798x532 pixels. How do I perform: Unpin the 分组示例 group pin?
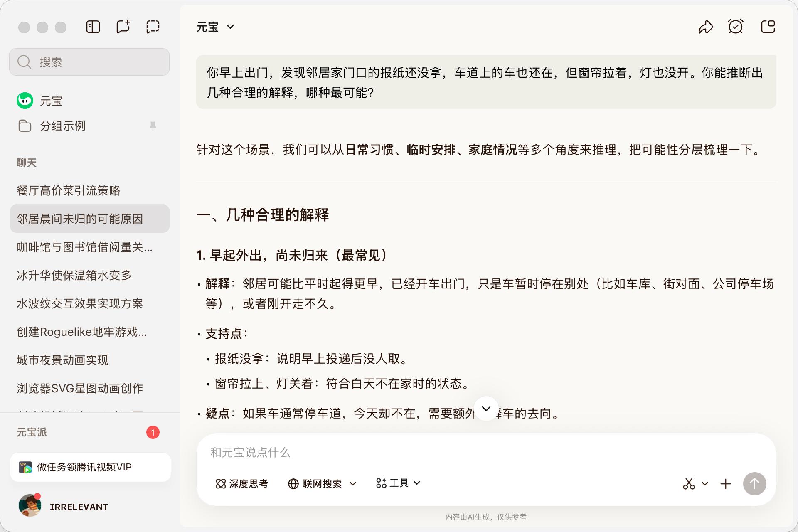(153, 126)
